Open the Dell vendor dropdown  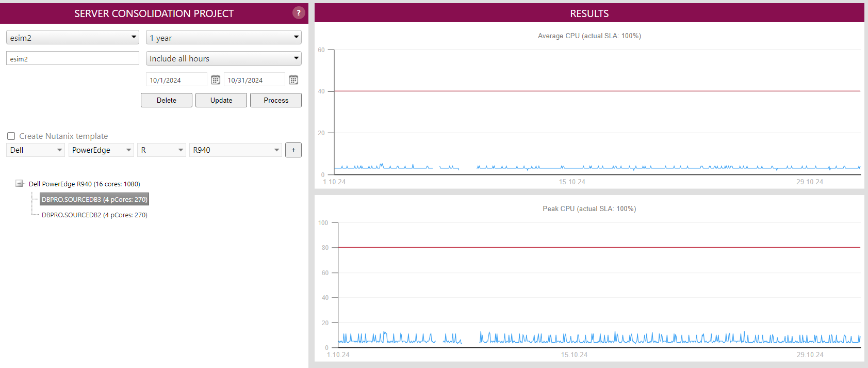(36, 150)
